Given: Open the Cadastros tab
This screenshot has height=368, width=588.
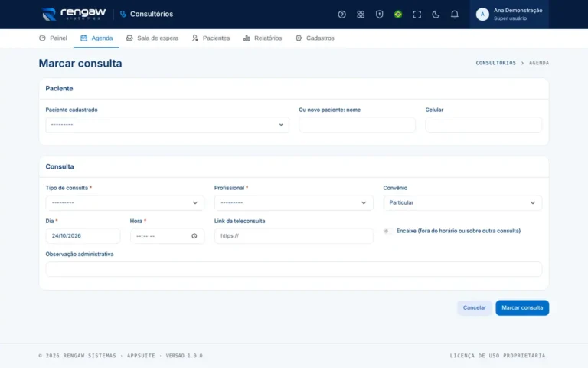Looking at the screenshot, I should (315, 38).
